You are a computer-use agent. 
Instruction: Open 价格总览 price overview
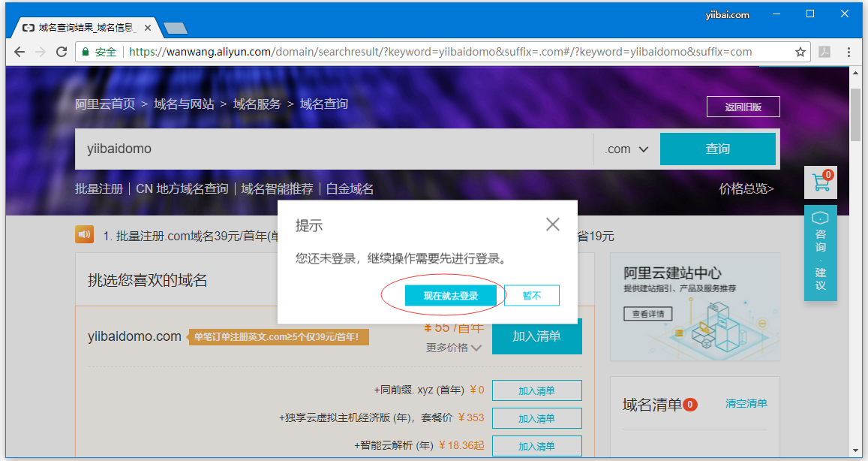coord(746,188)
